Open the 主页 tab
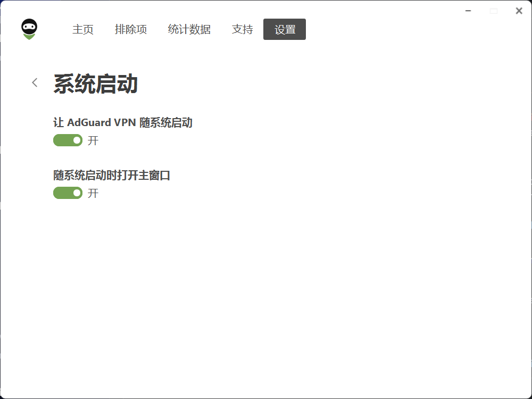532x399 pixels. [x=83, y=29]
